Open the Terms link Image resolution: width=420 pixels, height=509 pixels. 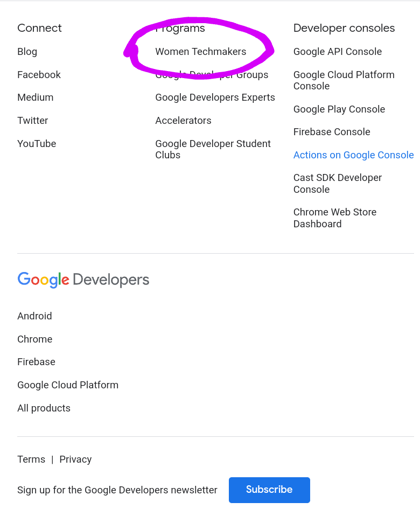click(x=31, y=459)
